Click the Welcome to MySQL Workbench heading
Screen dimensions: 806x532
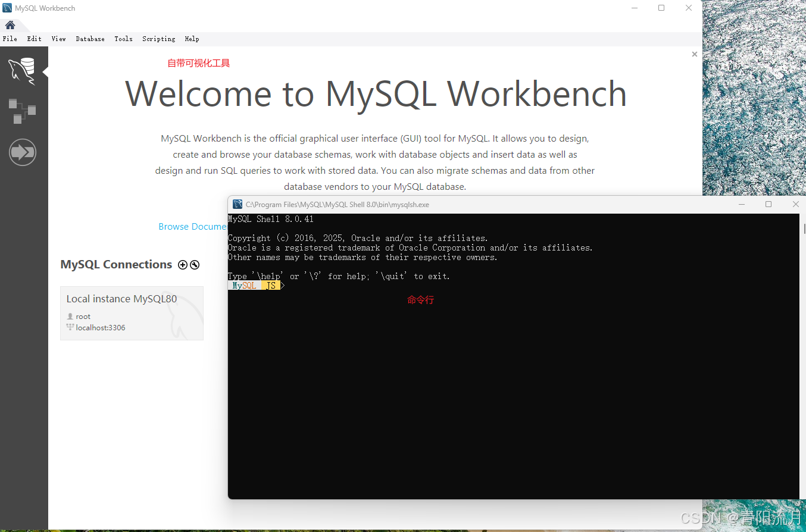tap(376, 94)
